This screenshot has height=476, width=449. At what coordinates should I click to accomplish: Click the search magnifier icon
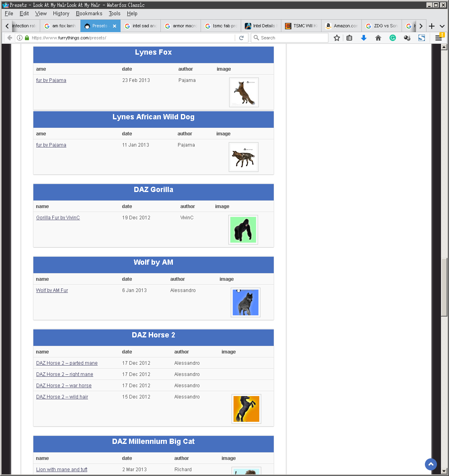(x=256, y=38)
